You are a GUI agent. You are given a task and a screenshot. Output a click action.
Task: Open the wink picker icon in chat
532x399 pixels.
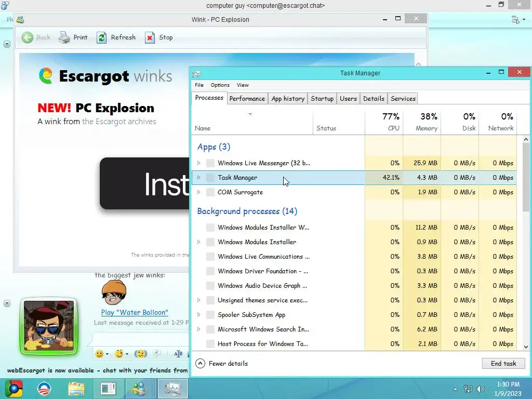coord(119,354)
